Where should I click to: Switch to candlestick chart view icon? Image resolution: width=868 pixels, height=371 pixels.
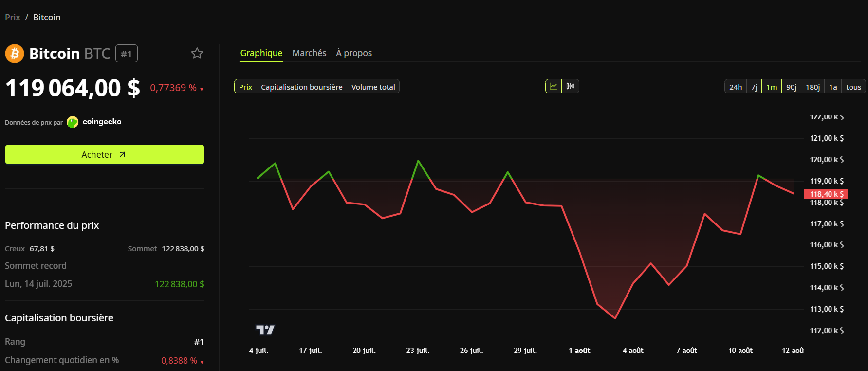point(571,86)
